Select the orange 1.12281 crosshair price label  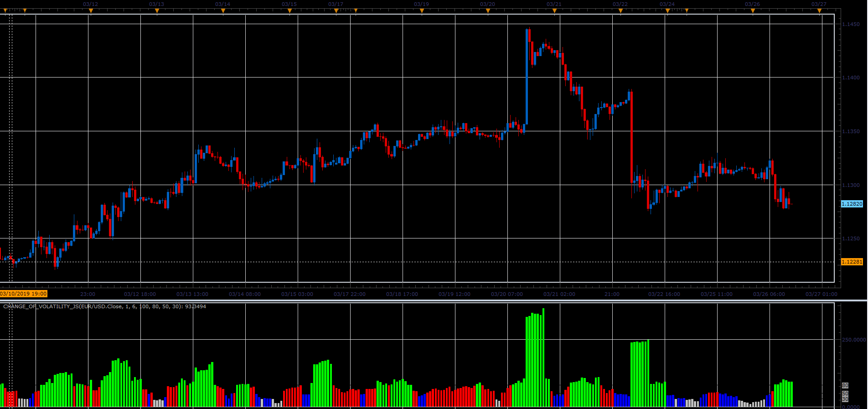[852, 262]
